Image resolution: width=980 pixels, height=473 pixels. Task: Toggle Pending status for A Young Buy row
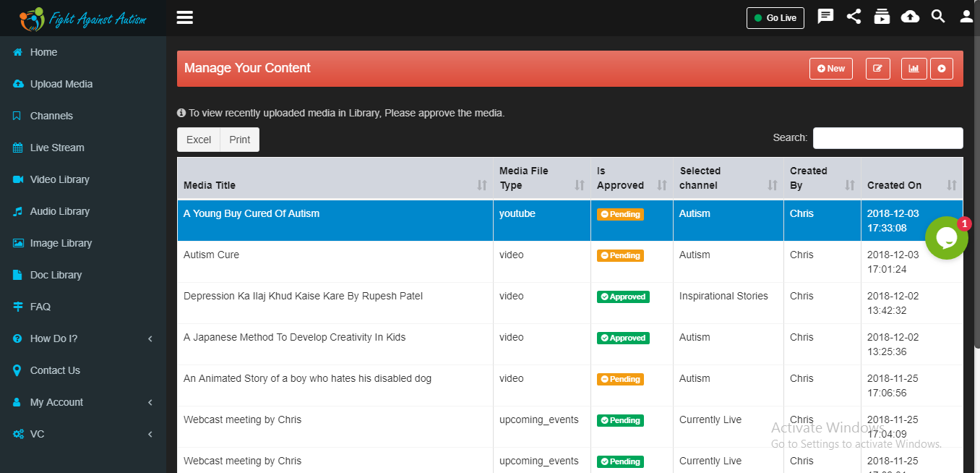click(620, 214)
